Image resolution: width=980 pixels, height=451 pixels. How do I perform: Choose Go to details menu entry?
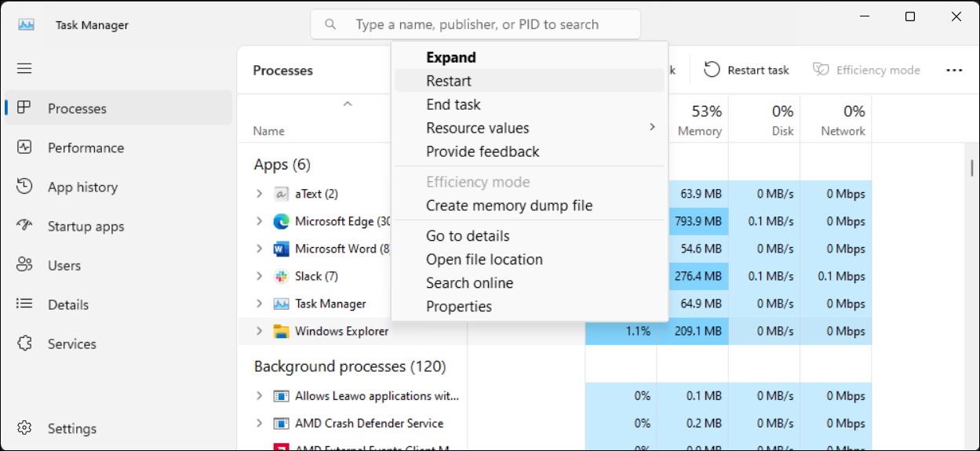(x=530, y=236)
